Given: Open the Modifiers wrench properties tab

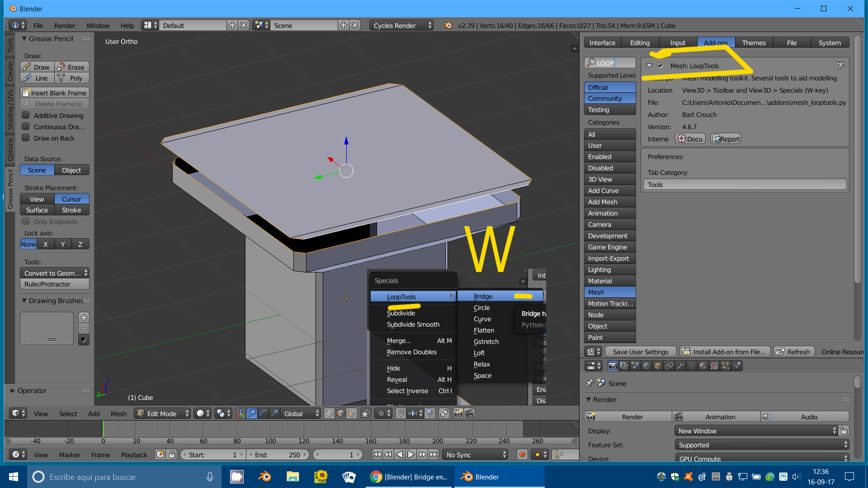Looking at the screenshot, I should click(680, 366).
